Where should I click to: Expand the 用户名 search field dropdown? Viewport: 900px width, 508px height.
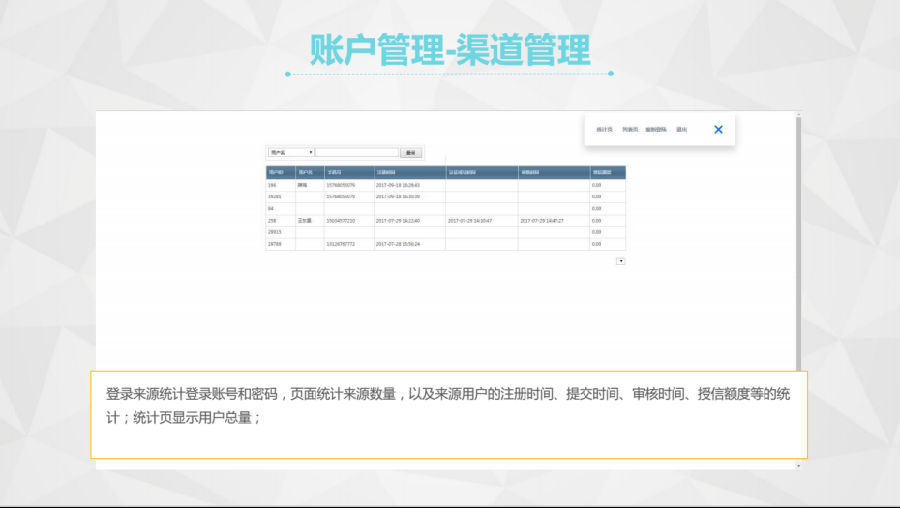coord(291,152)
